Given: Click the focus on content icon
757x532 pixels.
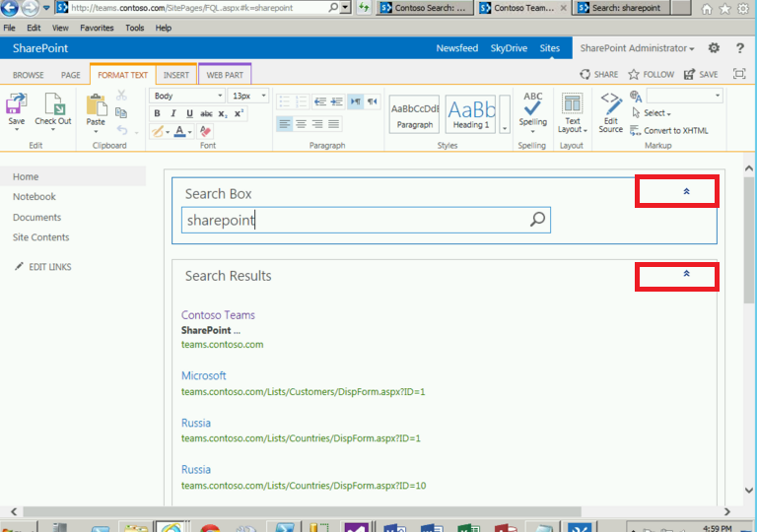Looking at the screenshot, I should click(x=739, y=74).
